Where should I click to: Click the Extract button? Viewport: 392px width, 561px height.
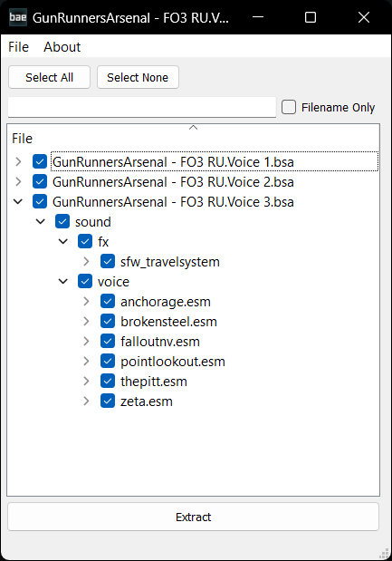click(x=194, y=517)
